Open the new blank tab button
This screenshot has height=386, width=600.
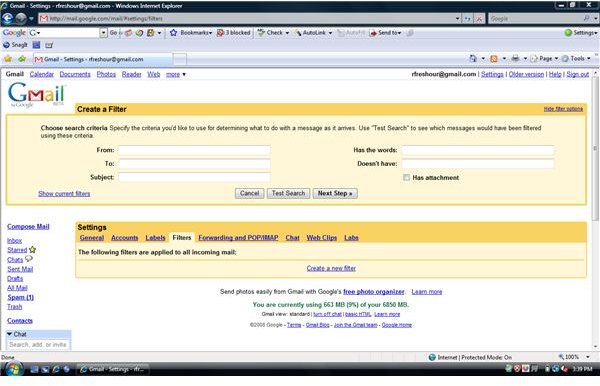pos(180,59)
